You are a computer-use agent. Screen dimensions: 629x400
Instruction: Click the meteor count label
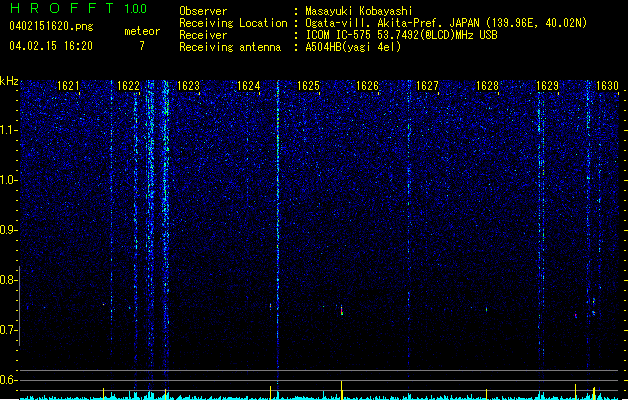(x=142, y=31)
